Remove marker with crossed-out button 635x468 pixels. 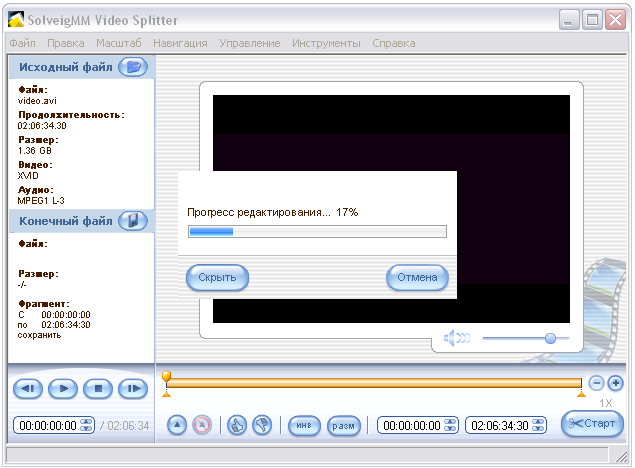click(202, 425)
